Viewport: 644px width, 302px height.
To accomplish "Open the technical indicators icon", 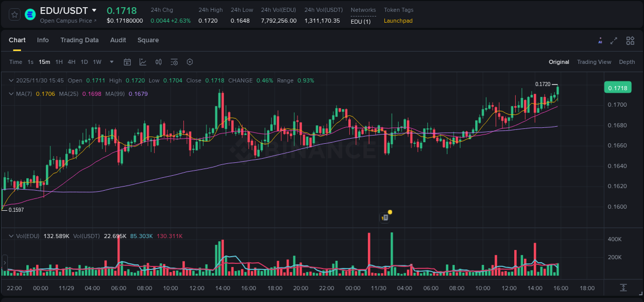I will 174,62.
